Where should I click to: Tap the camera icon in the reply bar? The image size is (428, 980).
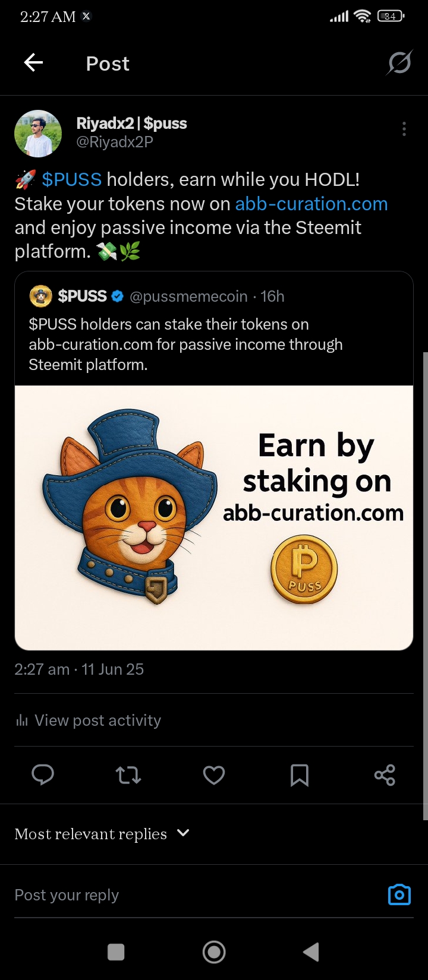pyautogui.click(x=399, y=894)
